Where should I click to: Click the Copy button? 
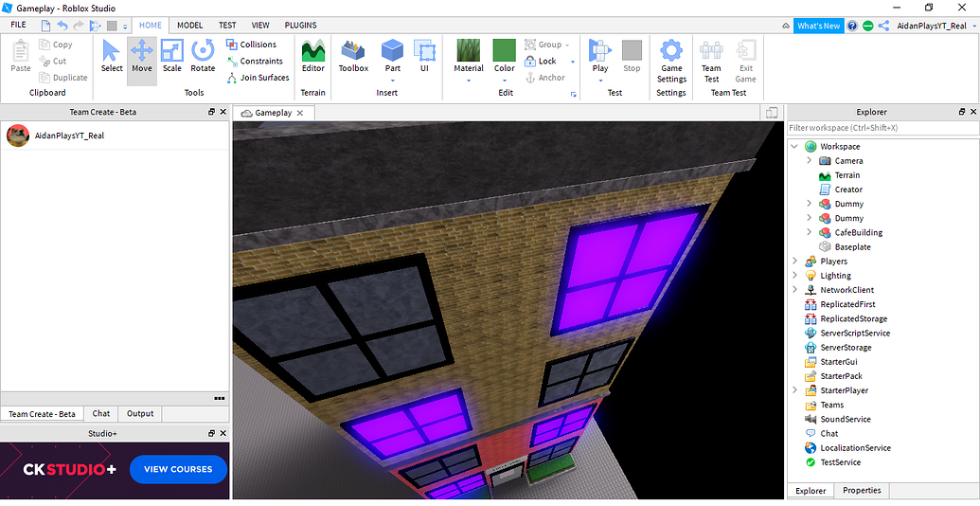coord(56,45)
